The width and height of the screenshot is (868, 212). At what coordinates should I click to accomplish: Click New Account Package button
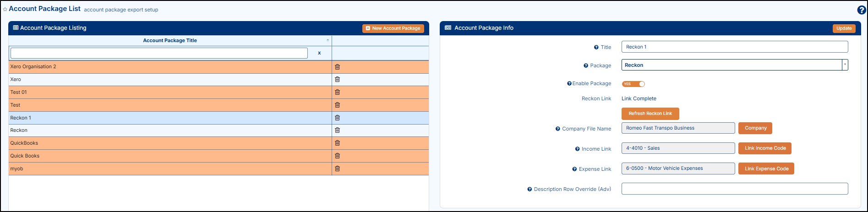393,28
